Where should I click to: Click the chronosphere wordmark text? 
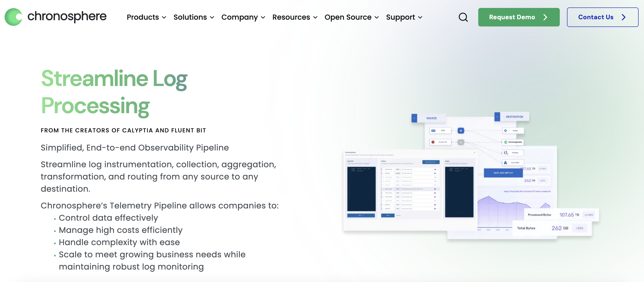click(x=67, y=17)
